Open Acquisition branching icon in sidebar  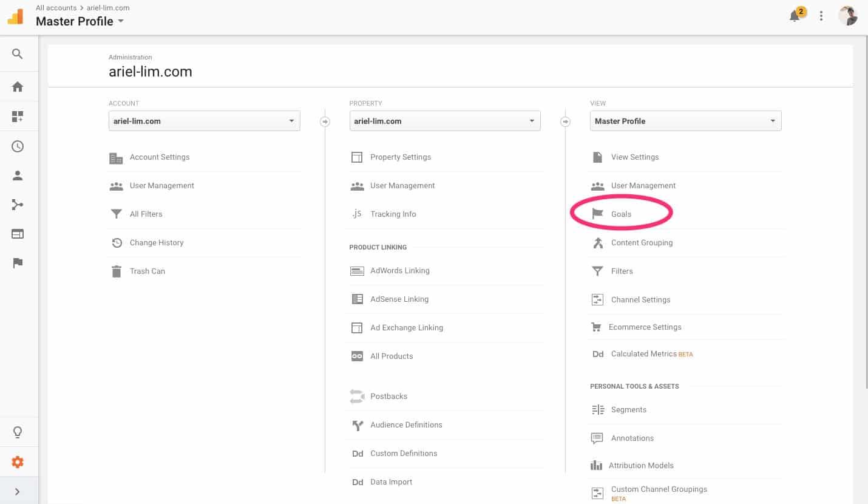click(18, 205)
